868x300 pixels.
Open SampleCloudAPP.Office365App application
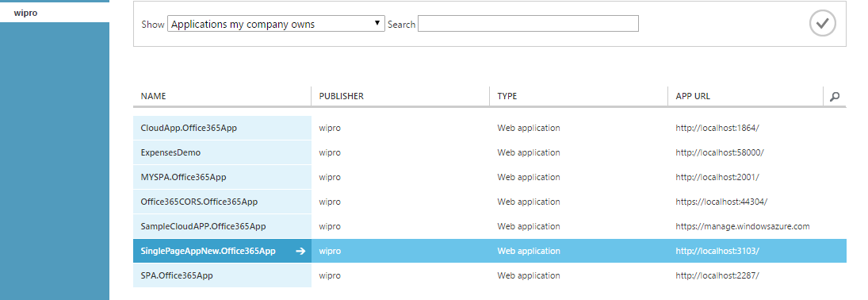point(203,226)
